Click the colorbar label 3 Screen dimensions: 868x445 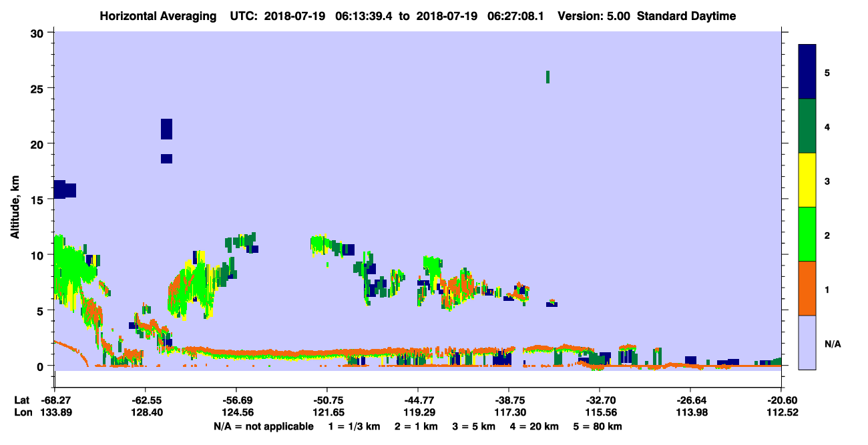tap(827, 181)
